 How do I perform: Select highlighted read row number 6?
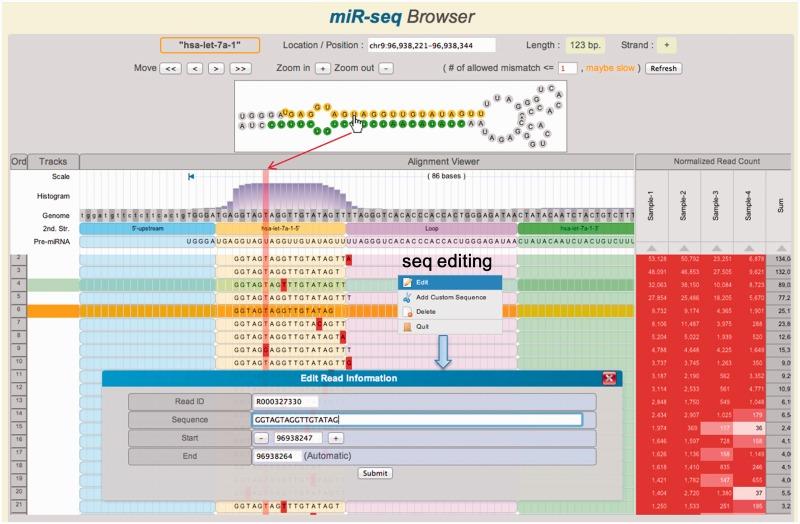tap(19, 310)
